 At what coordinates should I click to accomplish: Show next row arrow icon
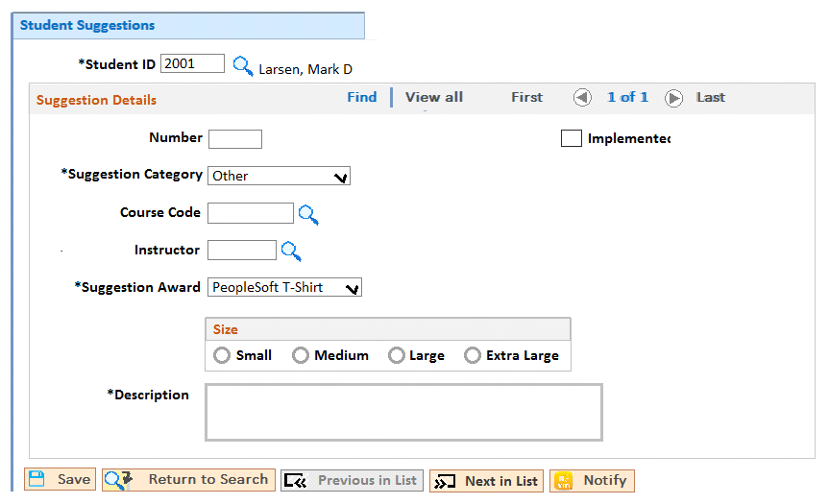673,98
